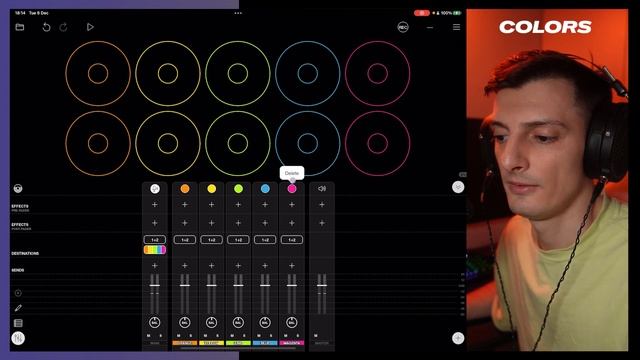Click the microphone channel balance knob
The image size is (640, 360).
pos(155,322)
